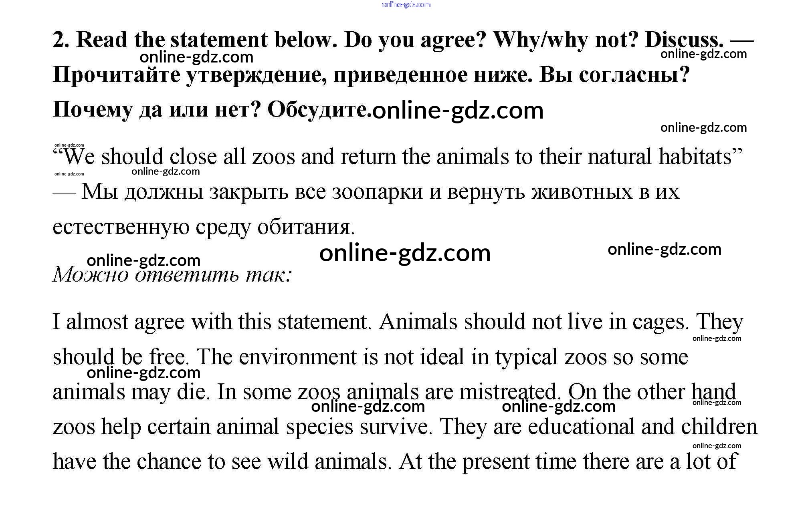Click the word "Discuss." in the heading
Viewport: 812px width, 530px height.
click(684, 40)
